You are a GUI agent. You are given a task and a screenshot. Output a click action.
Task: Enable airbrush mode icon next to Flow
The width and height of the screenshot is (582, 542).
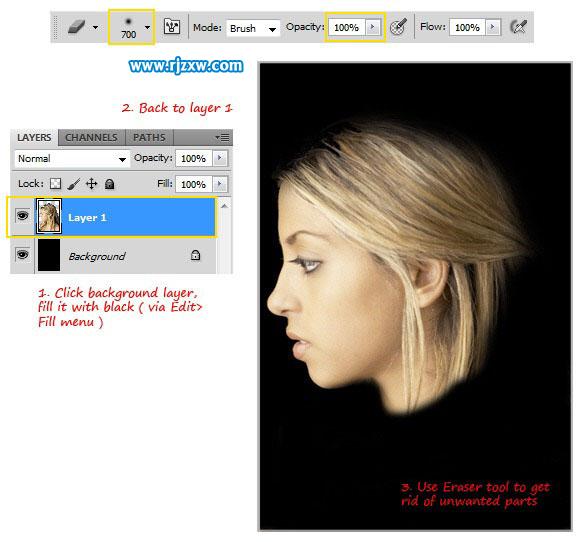(x=518, y=27)
